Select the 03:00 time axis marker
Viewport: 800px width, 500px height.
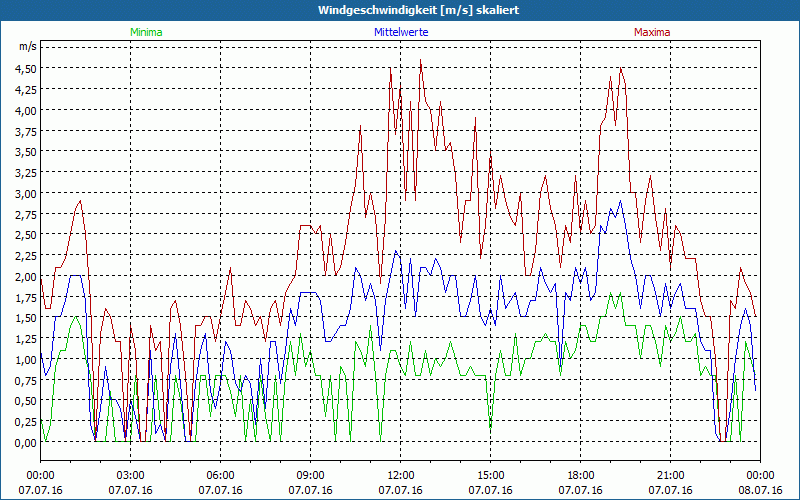[131, 475]
